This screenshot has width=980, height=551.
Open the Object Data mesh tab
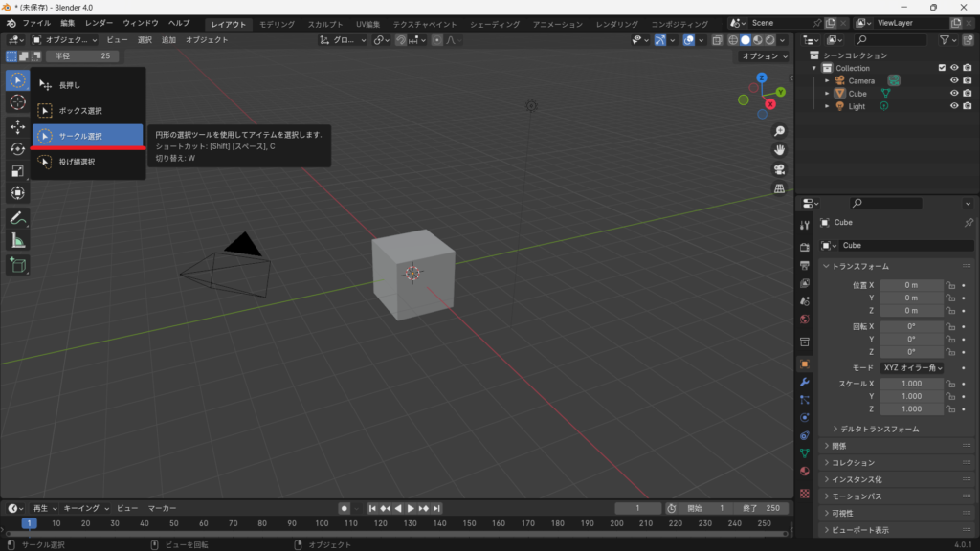click(804, 452)
